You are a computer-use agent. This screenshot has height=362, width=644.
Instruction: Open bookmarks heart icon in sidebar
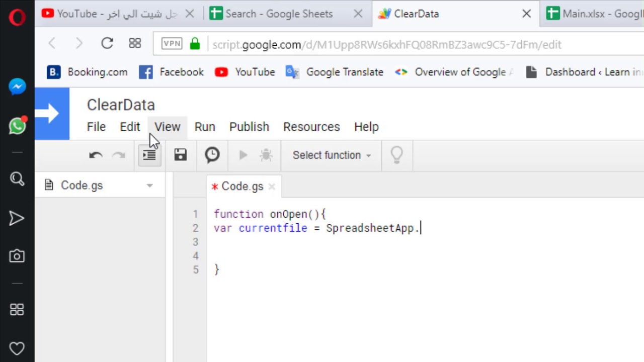(17, 348)
